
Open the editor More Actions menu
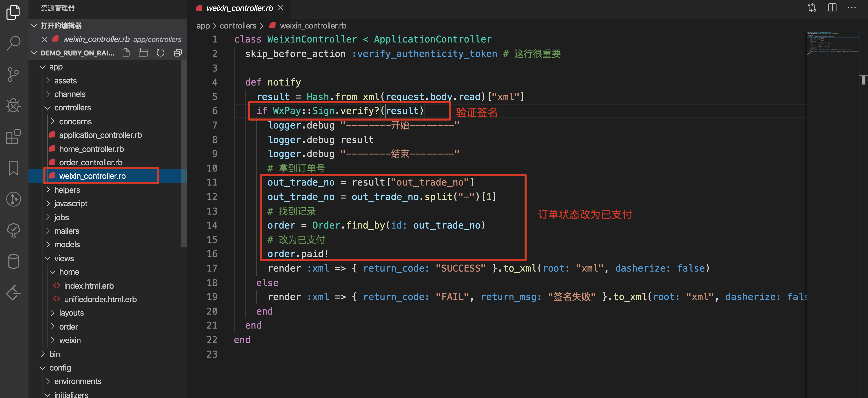[x=851, y=8]
